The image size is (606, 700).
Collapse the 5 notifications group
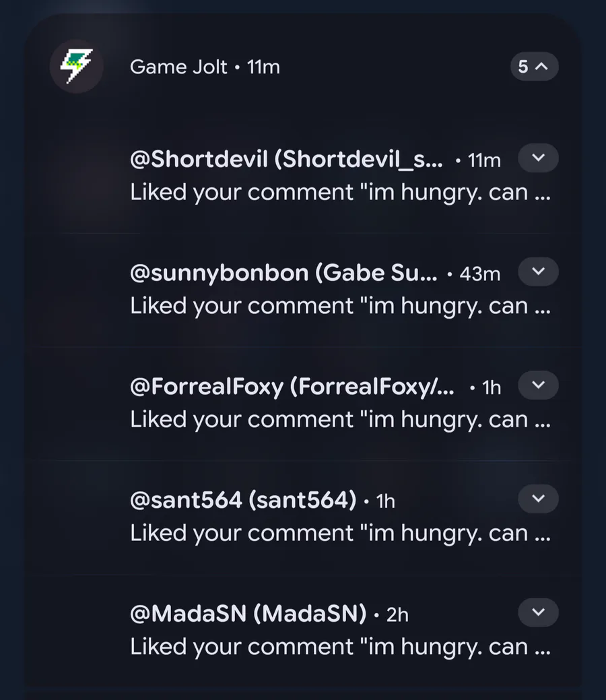(534, 67)
